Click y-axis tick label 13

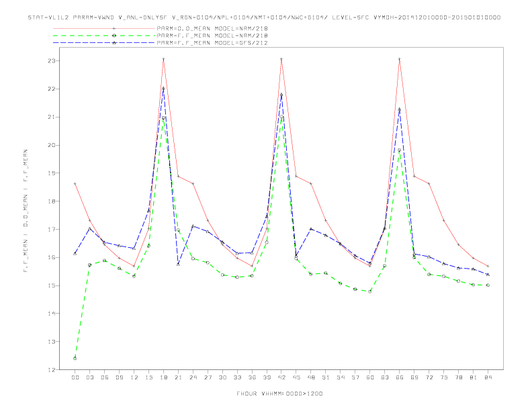tap(52, 342)
